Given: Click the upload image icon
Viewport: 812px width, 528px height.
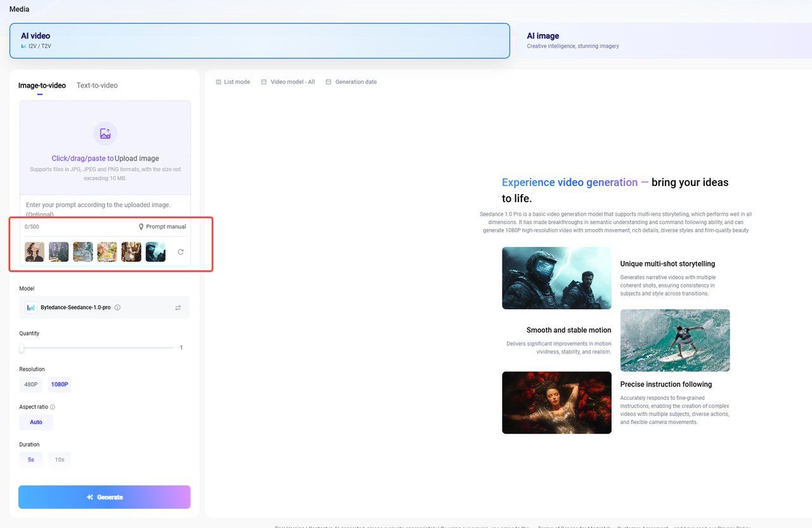Looking at the screenshot, I should (105, 133).
